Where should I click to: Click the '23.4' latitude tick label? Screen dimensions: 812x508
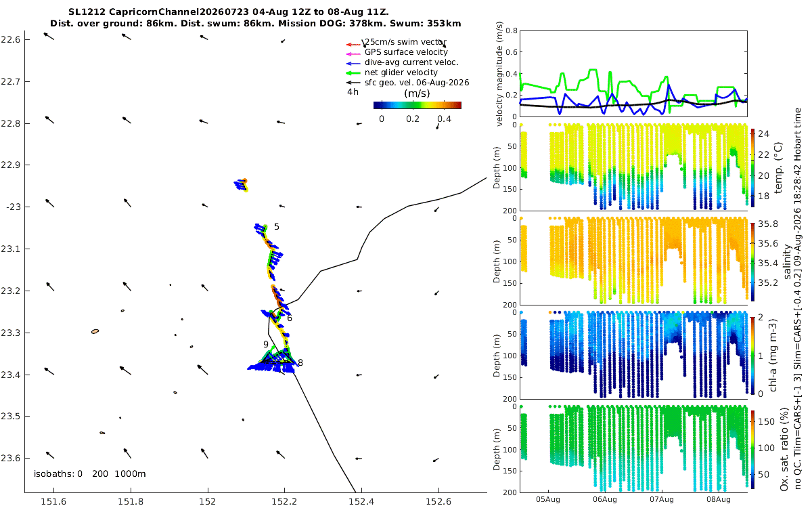click(x=11, y=375)
